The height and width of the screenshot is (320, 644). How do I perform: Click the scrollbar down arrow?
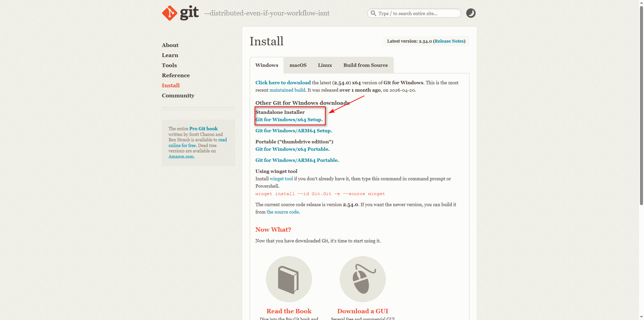641,317
